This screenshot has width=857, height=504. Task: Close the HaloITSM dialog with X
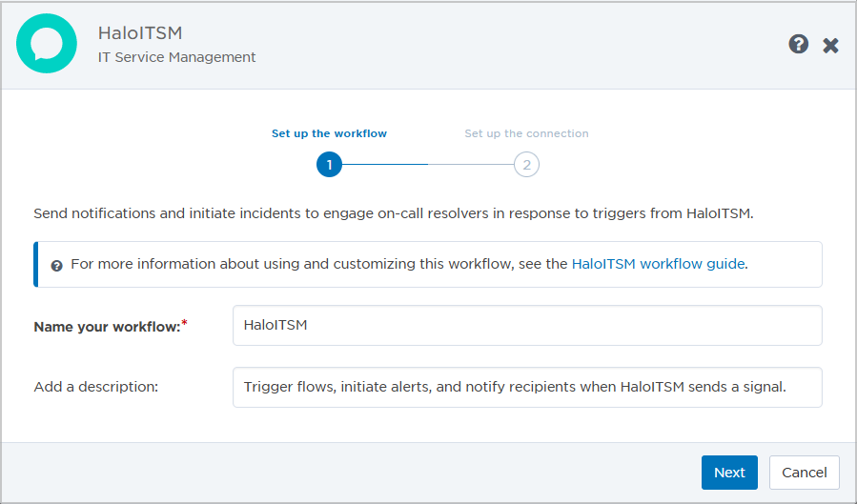pyautogui.click(x=830, y=46)
